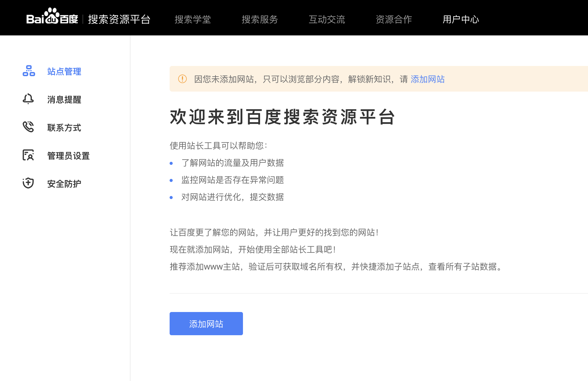Click bullet text 监控网站是否存在异常问题
The width and height of the screenshot is (588, 381).
point(233,180)
